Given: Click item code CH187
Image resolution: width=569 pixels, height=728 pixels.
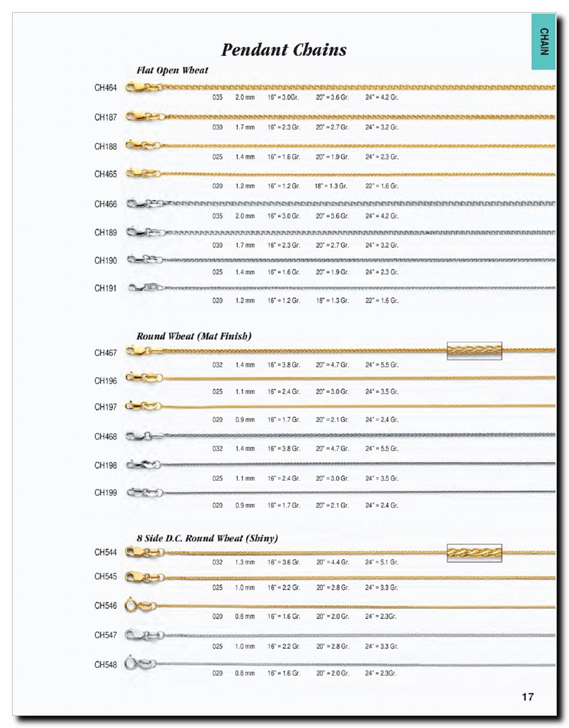Looking at the screenshot, I should 105,117.
